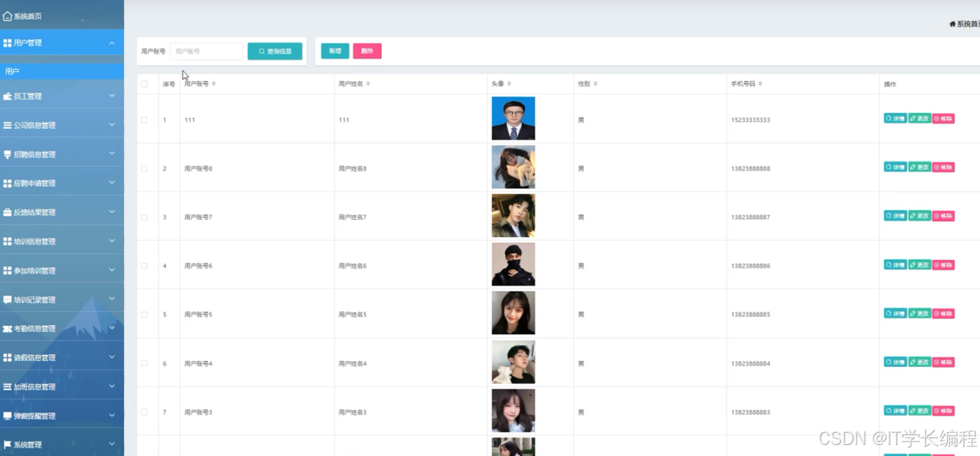This screenshot has height=456, width=980.
Task: Click 移除 for 用户账号6
Action: 943,265
